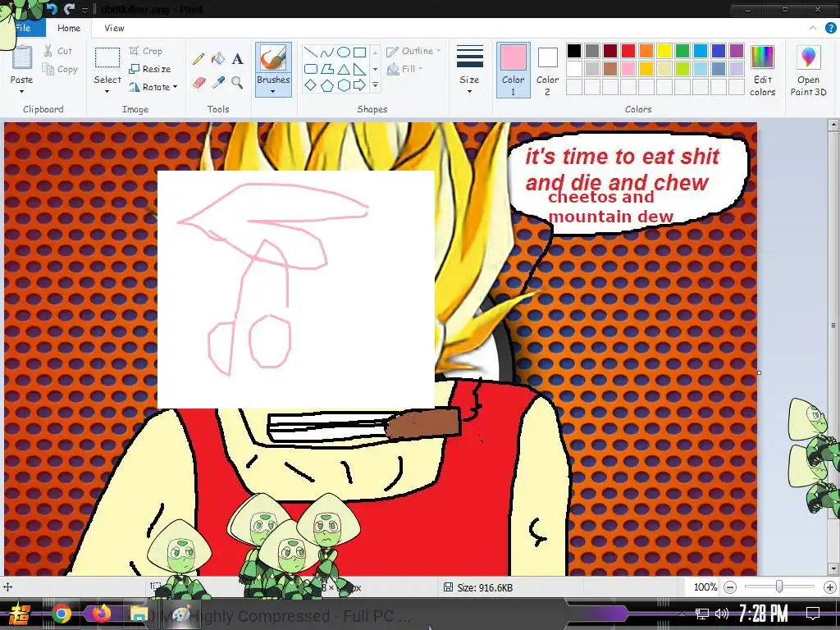Select the Color picker eyedropper tool
The width and height of the screenshot is (840, 630).
(x=218, y=83)
